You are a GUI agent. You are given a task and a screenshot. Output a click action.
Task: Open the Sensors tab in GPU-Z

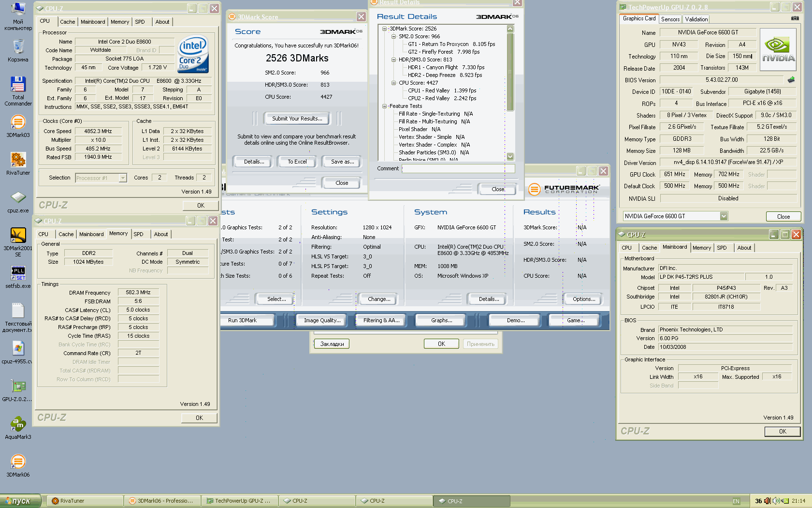[670, 19]
